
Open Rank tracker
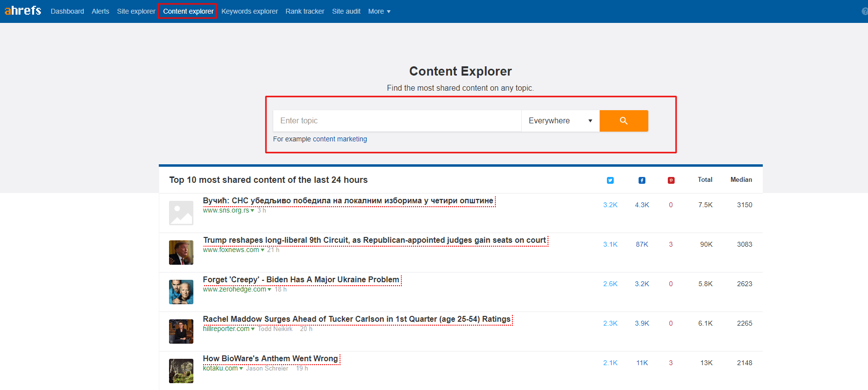305,11
